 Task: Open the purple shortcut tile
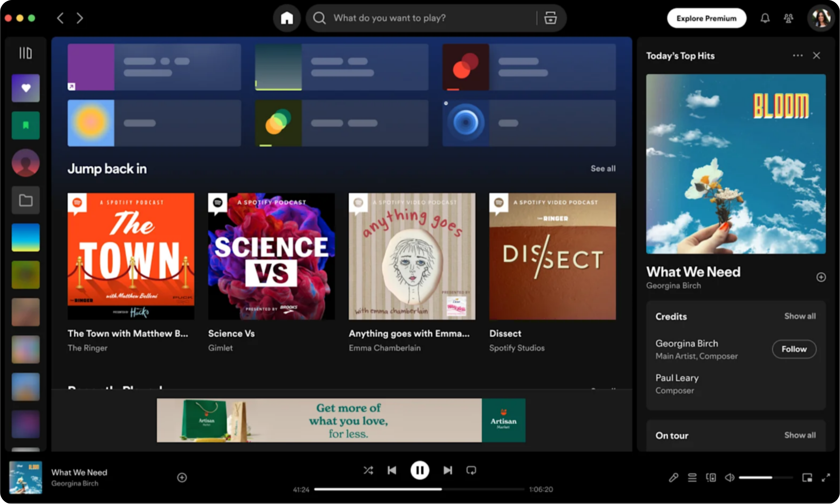pos(154,67)
